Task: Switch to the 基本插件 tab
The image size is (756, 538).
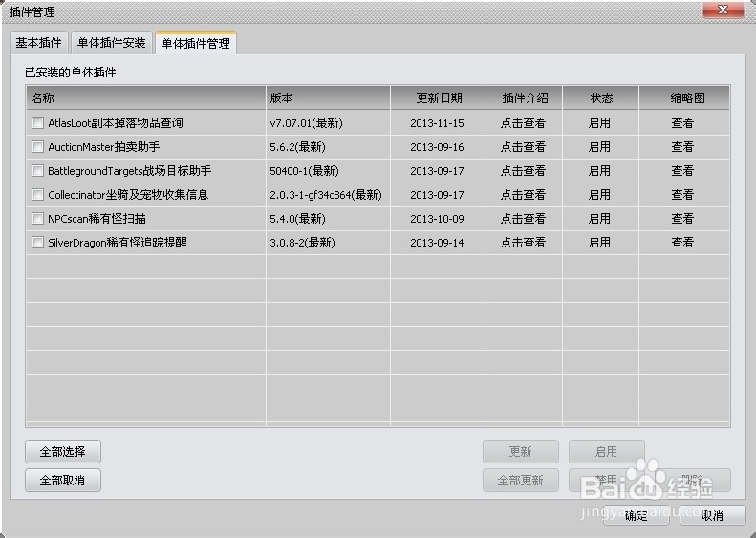Action: click(39, 43)
